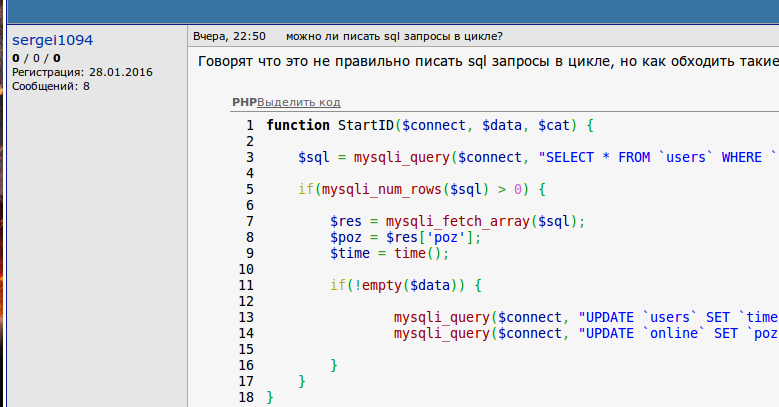This screenshot has width=779, height=407.
Task: Click the 'Регистрация: 28.01.2016' text
Action: point(82,72)
